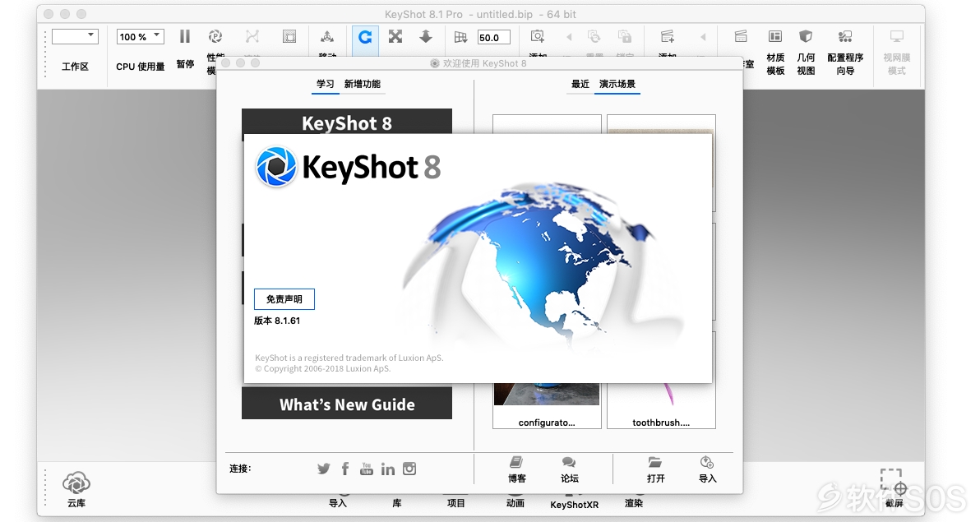Click the reset camera icon
This screenshot has width=980, height=522.
pyautogui.click(x=594, y=37)
